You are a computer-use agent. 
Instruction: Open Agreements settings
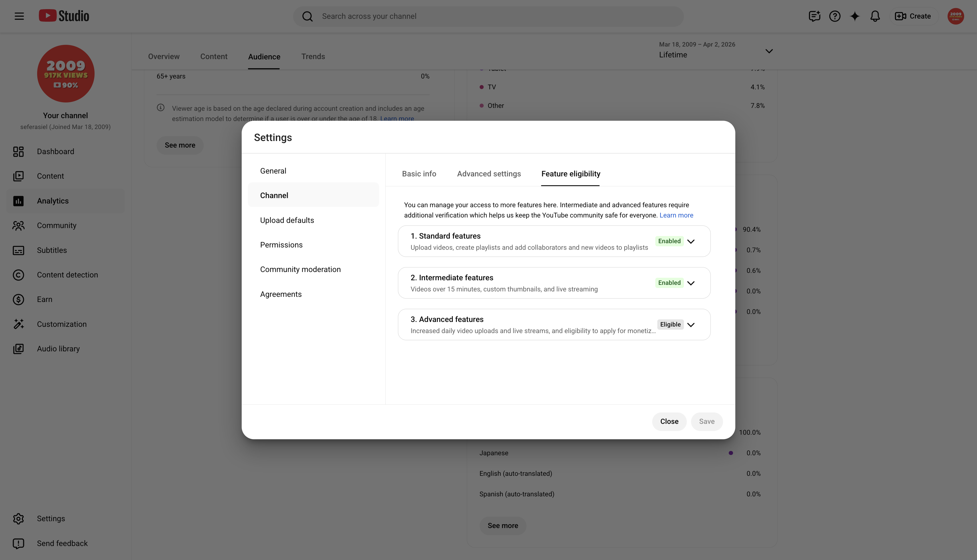[x=313, y=294]
